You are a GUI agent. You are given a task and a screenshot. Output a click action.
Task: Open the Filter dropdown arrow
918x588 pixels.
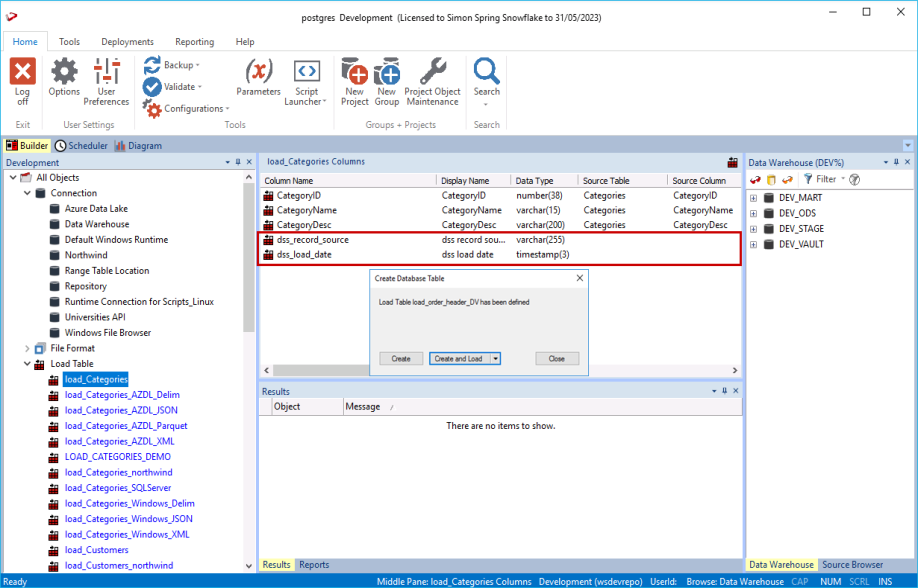[843, 179]
